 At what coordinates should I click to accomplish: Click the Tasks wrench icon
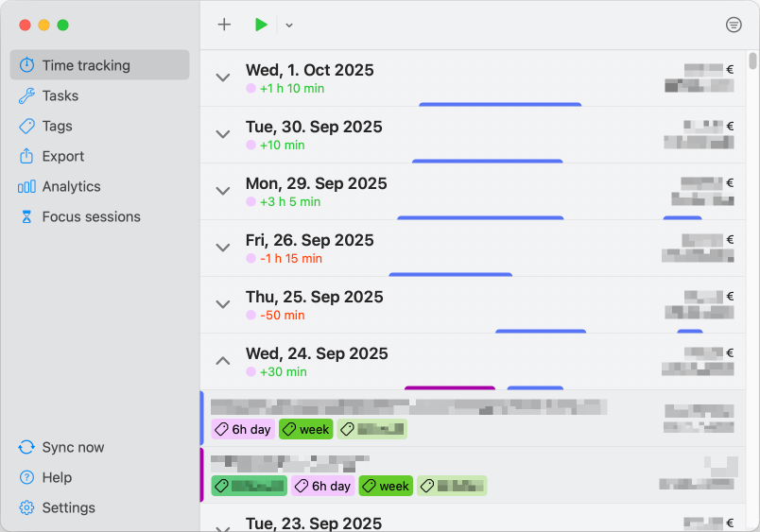tap(26, 95)
